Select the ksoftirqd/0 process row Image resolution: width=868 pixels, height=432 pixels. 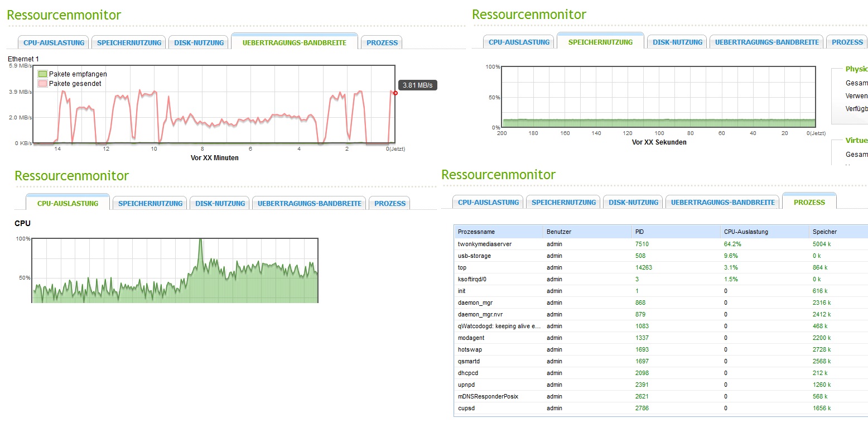pyautogui.click(x=661, y=279)
